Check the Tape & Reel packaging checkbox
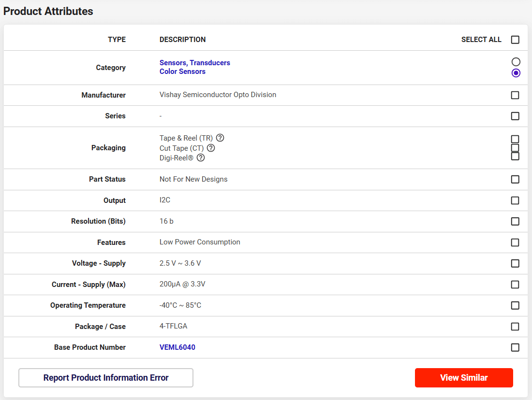This screenshot has width=532, height=400. 515,139
